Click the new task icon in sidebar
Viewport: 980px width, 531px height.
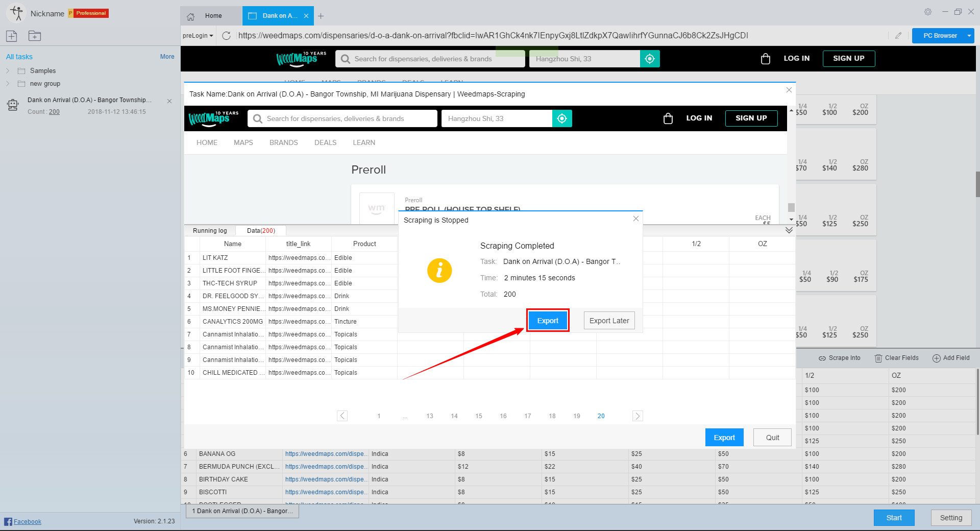pos(12,36)
